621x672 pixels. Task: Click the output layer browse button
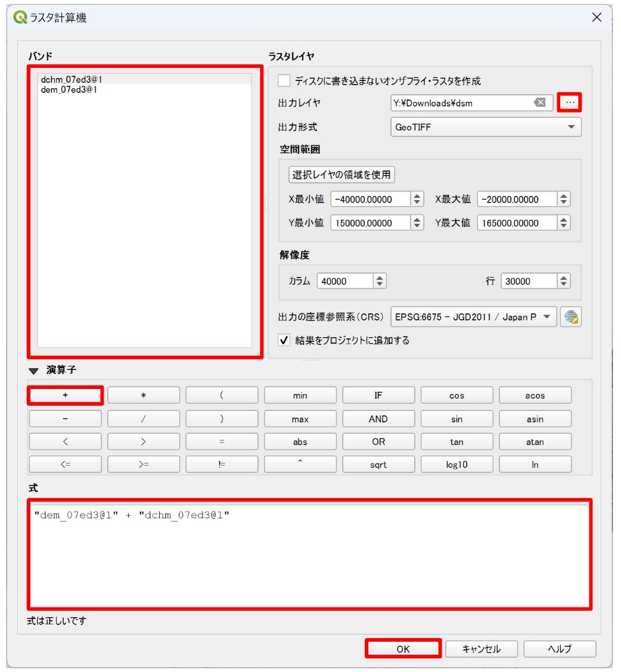pos(570,102)
